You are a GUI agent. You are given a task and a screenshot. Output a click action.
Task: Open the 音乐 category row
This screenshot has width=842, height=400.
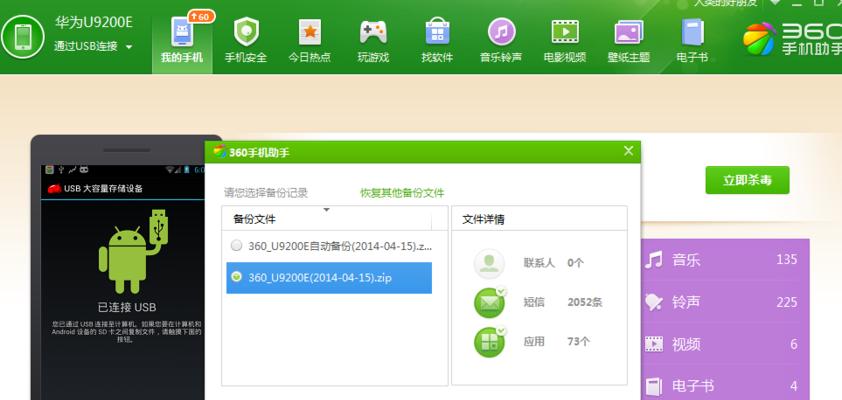(x=725, y=260)
